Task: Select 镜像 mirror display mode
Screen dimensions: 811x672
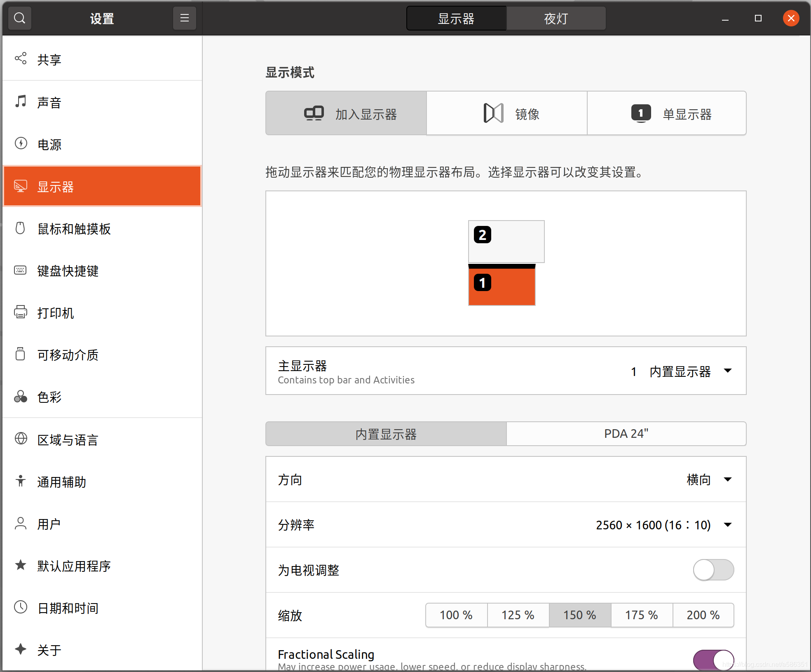Action: tap(507, 113)
